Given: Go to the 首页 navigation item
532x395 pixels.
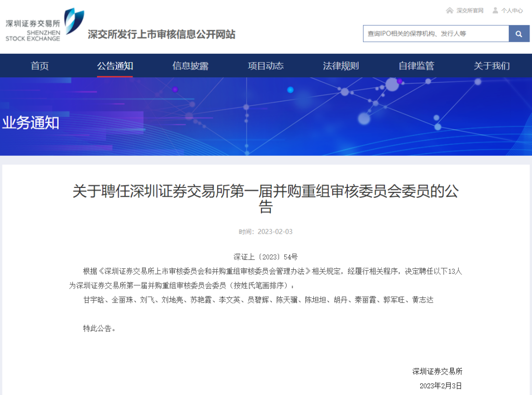Looking at the screenshot, I should [40, 66].
